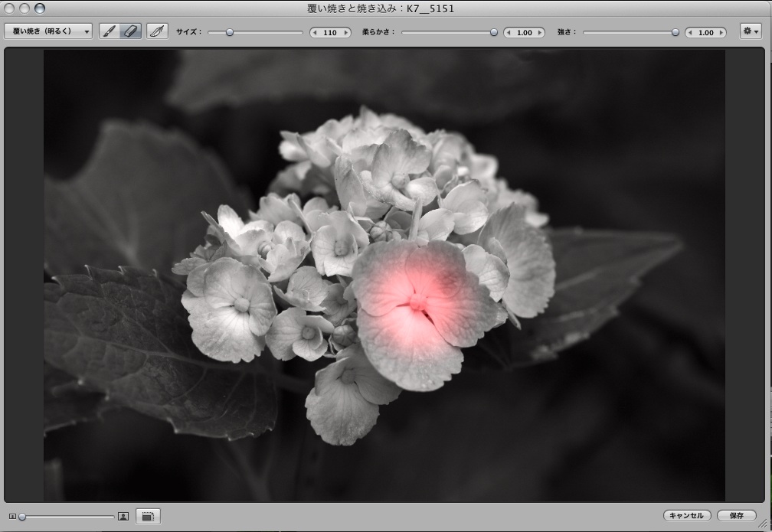Image resolution: width=772 pixels, height=532 pixels.
Task: Click the 強さ slider handle
Action: tap(675, 32)
